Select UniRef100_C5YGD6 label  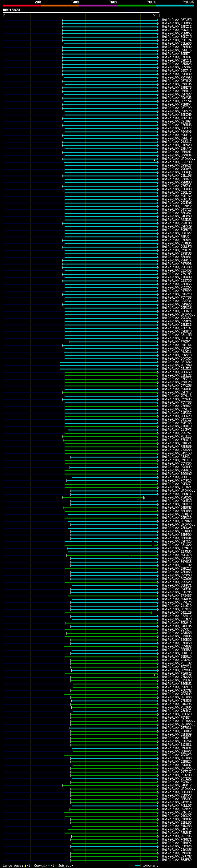coord(177,399)
